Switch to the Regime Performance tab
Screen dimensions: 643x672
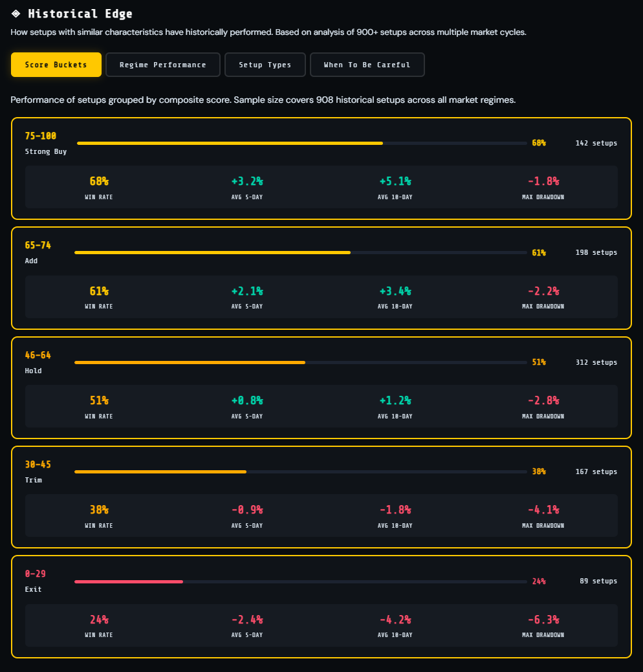(163, 65)
